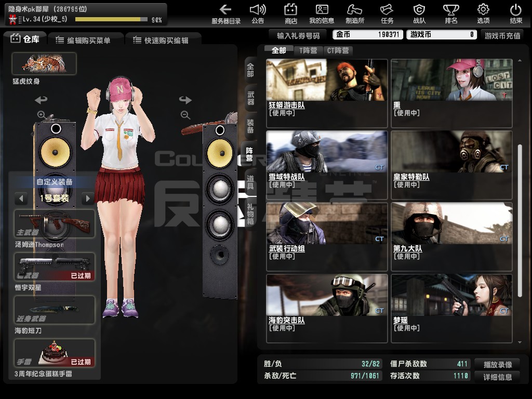Image resolution: width=532 pixels, height=399 pixels.
Task: Open options (选项) gear icon
Action: [483, 14]
